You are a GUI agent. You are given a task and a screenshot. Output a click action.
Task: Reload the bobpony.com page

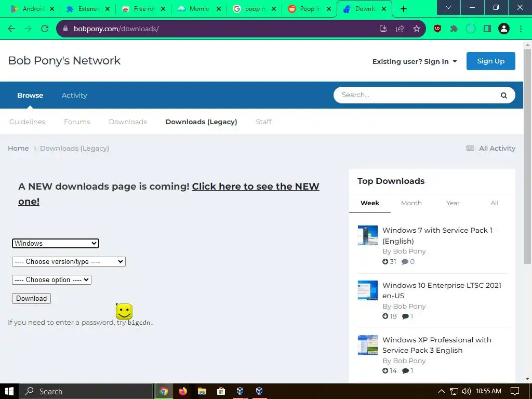(45, 29)
